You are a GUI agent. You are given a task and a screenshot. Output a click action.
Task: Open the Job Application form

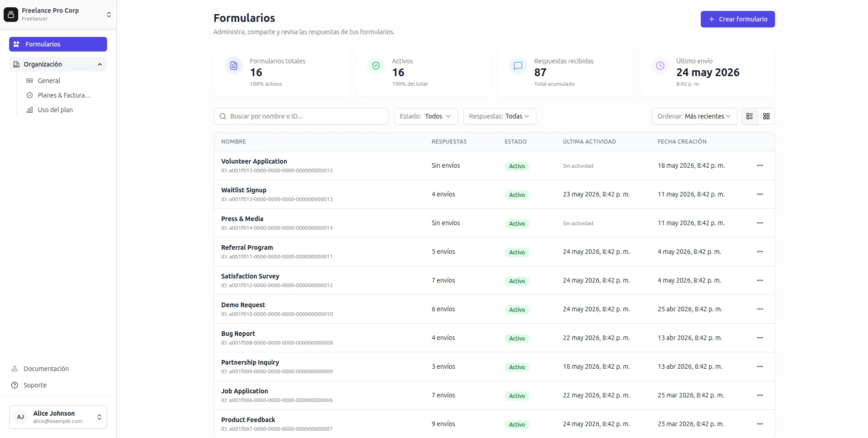(244, 391)
